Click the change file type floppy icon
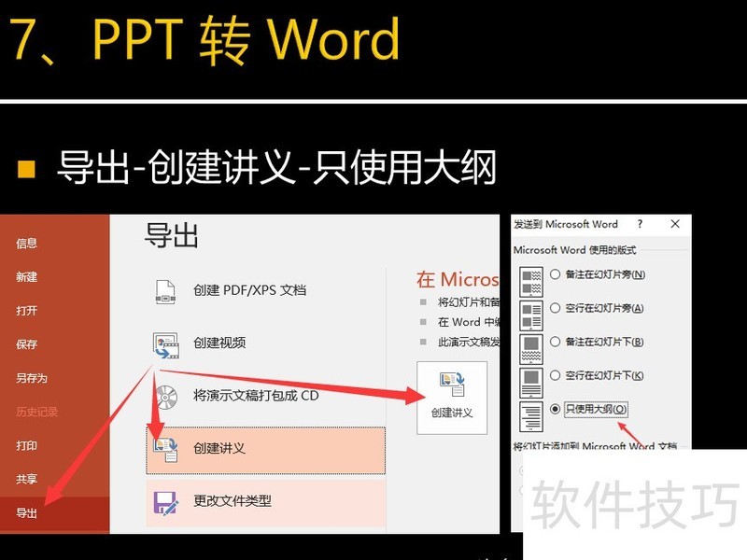Image resolution: width=747 pixels, height=560 pixels. click(x=166, y=503)
